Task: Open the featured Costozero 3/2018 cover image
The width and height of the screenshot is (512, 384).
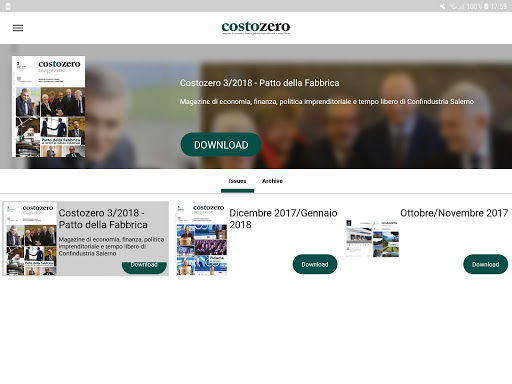Action: point(48,106)
